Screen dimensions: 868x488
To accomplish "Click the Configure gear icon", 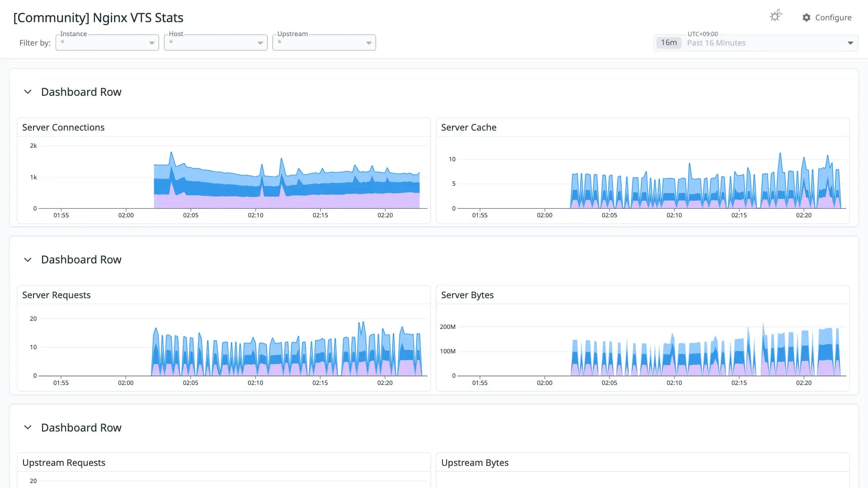I will pyautogui.click(x=807, y=18).
